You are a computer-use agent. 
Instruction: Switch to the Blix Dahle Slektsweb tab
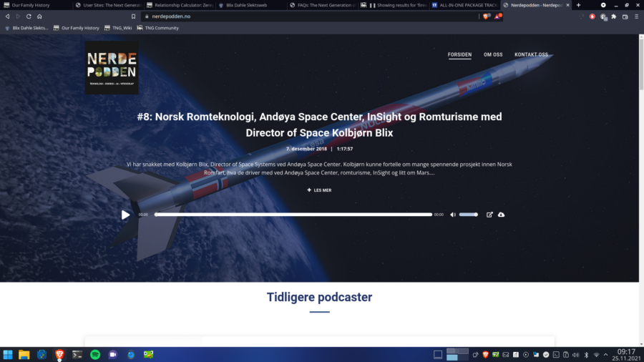pyautogui.click(x=247, y=5)
